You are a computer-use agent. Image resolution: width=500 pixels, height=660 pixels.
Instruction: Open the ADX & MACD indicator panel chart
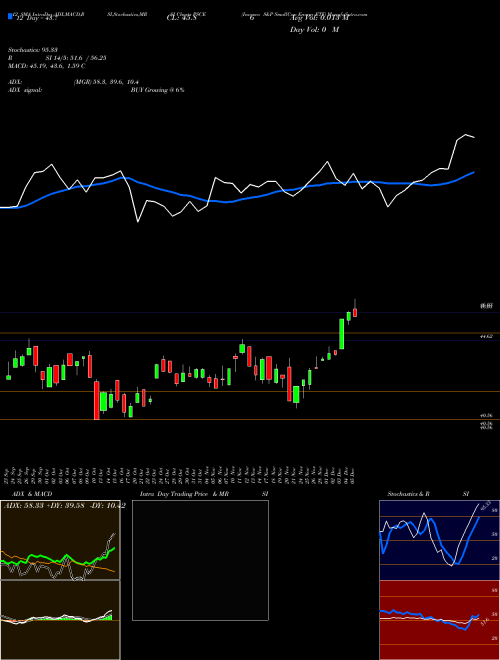(60, 540)
